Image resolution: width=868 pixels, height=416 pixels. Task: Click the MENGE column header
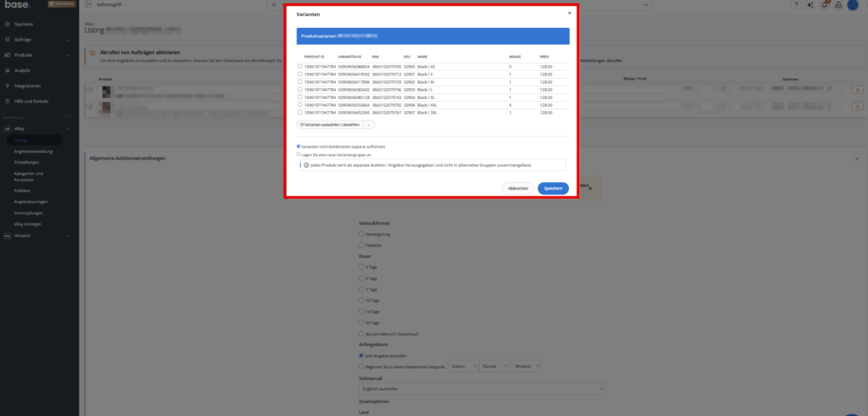[x=515, y=57]
